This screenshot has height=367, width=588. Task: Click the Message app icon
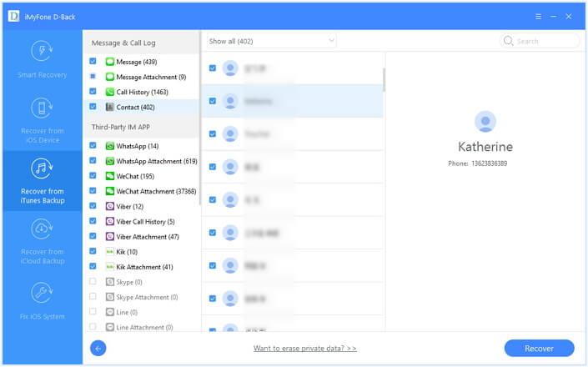click(109, 62)
